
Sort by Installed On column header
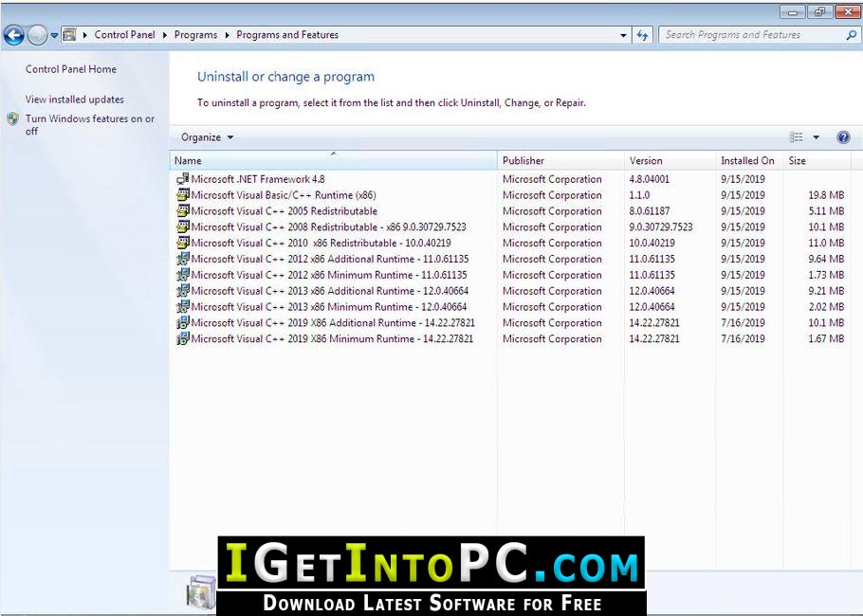click(749, 160)
